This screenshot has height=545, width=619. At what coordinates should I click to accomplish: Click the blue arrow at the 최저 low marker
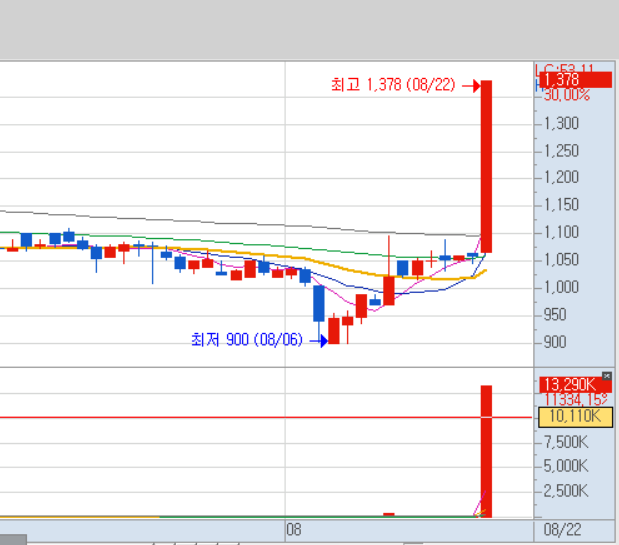pos(319,341)
